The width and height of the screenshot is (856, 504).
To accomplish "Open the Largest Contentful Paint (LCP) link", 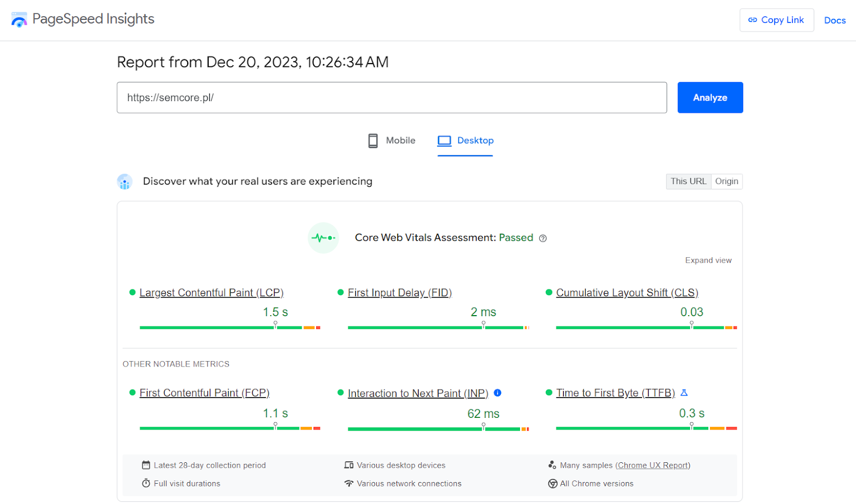I will point(211,293).
